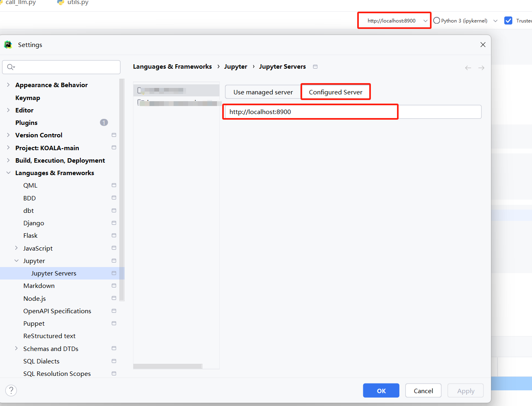This screenshot has width=532, height=406.
Task: Select the Configured Server option
Action: (x=336, y=92)
